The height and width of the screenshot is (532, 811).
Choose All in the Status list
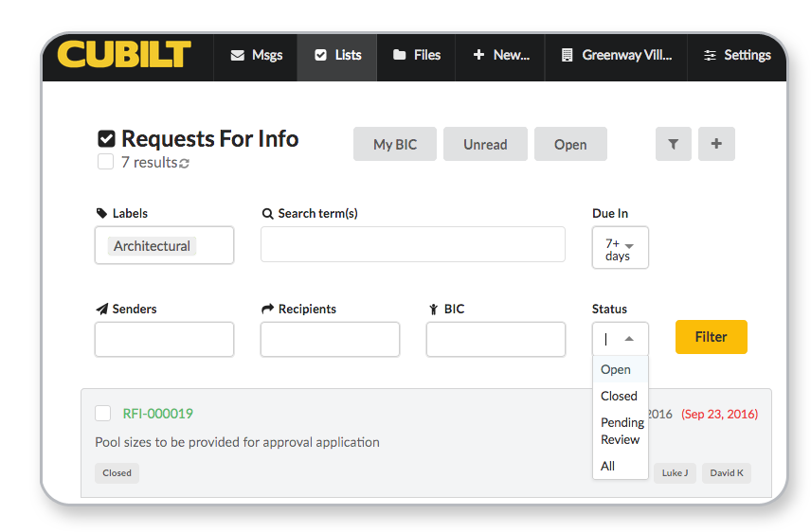tap(621, 466)
